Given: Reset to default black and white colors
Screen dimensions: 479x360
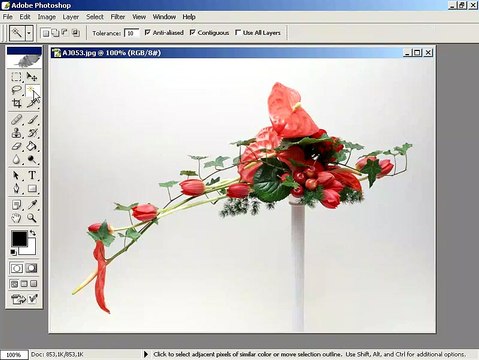Looking at the screenshot, I should (x=13, y=252).
